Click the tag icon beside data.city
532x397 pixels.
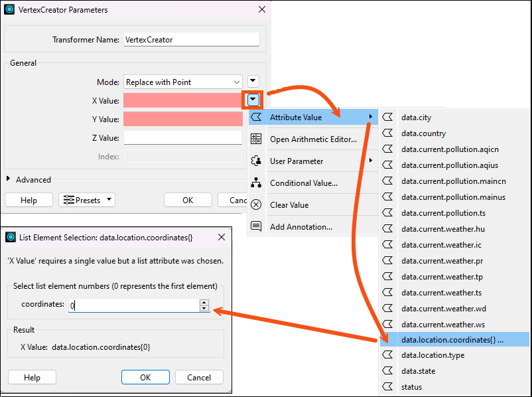point(388,118)
